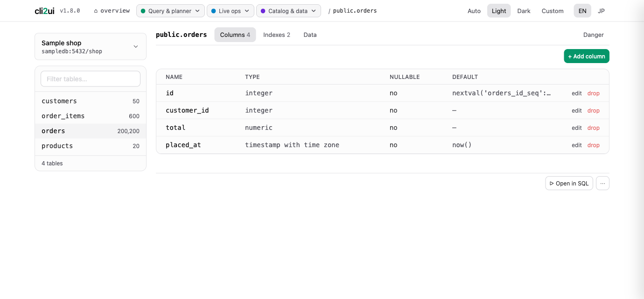Switch to the Dark theme
This screenshot has height=299, width=644.
pyautogui.click(x=524, y=11)
